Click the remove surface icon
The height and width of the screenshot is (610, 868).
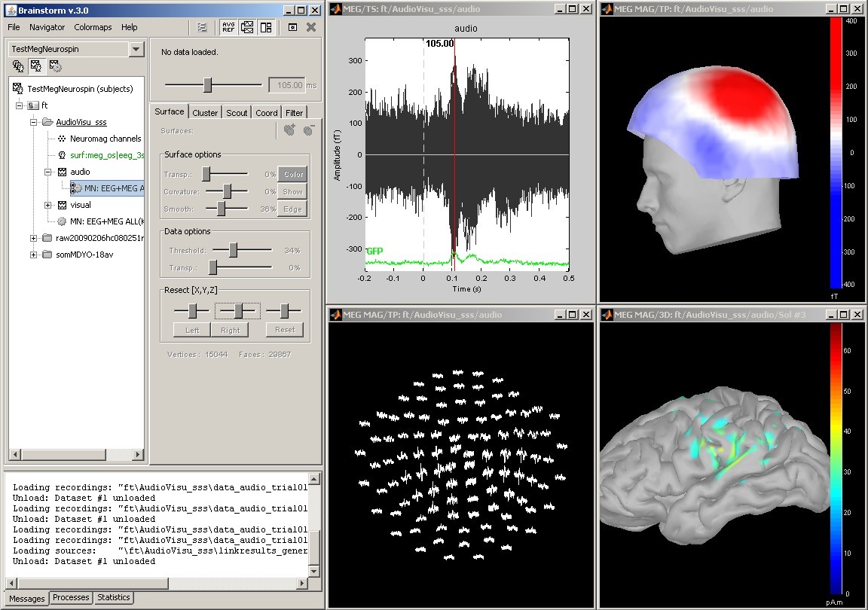[x=308, y=130]
